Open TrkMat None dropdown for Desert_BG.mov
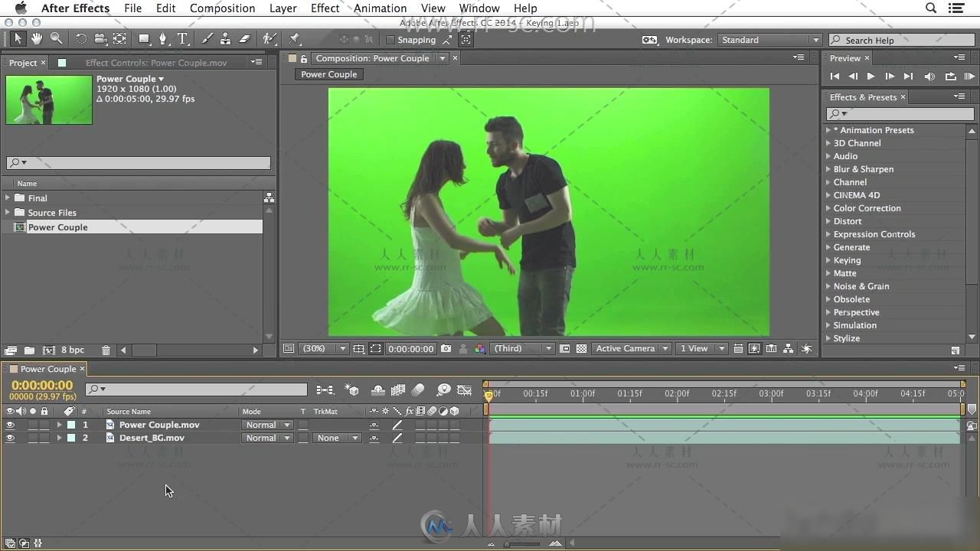The height and width of the screenshot is (551, 980). tap(337, 438)
